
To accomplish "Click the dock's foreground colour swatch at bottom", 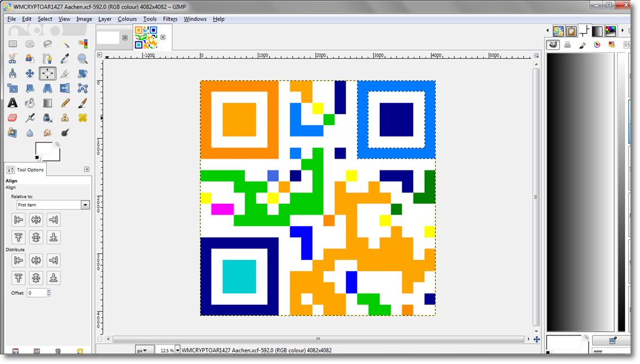I will pos(564,343).
